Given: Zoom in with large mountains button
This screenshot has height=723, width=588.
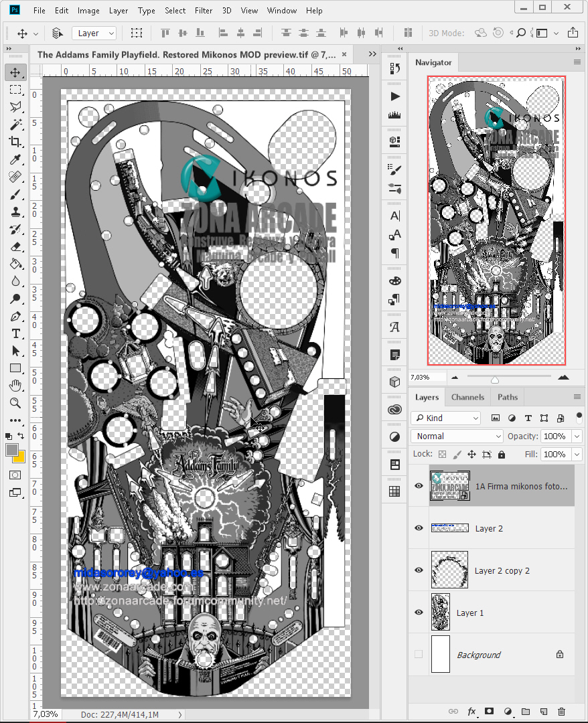Looking at the screenshot, I should (x=563, y=377).
